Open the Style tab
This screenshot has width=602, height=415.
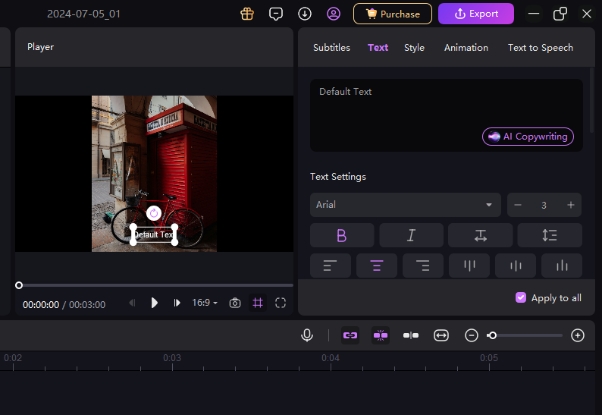(x=414, y=48)
